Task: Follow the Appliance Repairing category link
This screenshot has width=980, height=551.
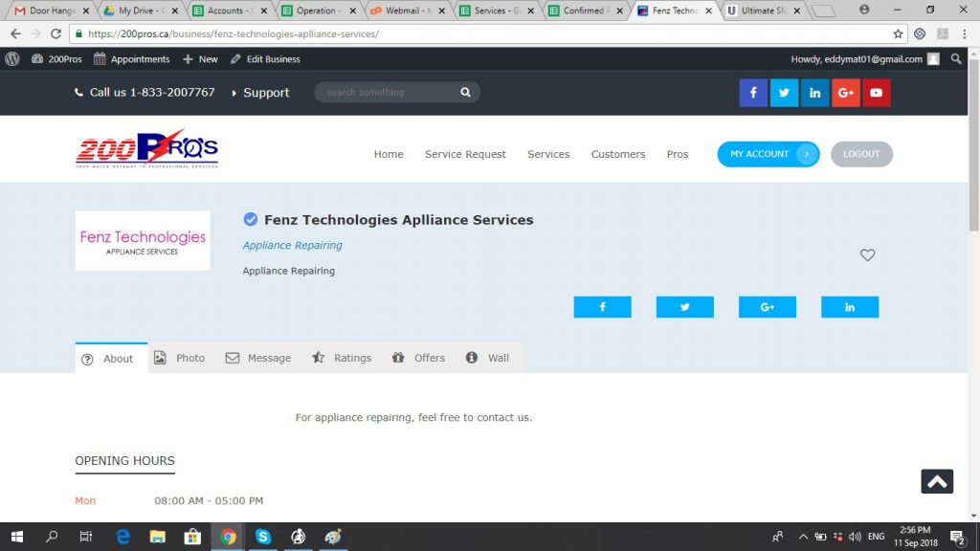Action: 292,245
